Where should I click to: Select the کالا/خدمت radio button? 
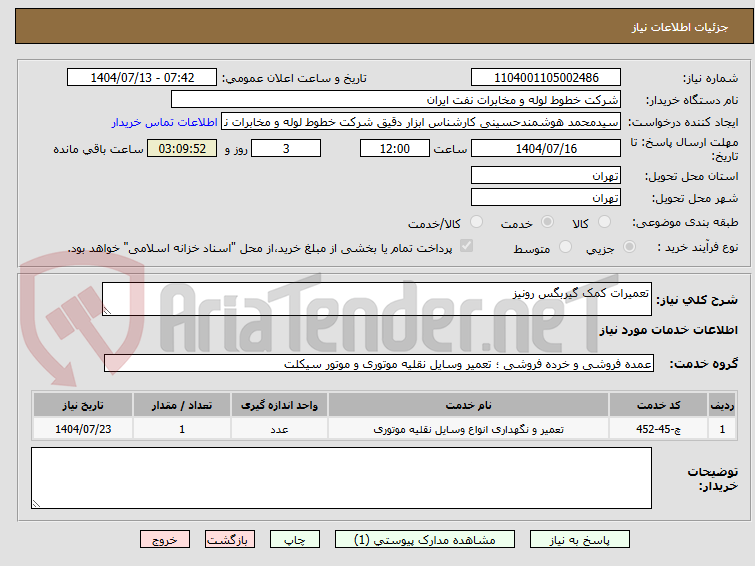coord(476,222)
